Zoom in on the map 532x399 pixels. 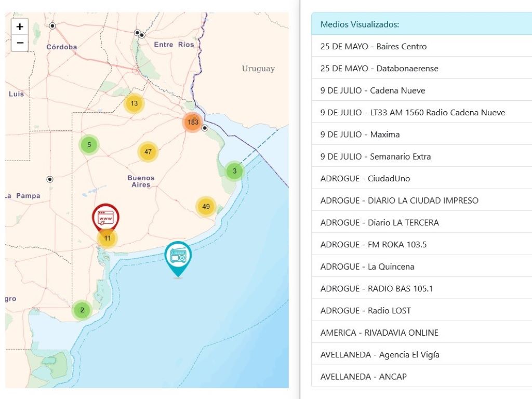click(x=20, y=27)
